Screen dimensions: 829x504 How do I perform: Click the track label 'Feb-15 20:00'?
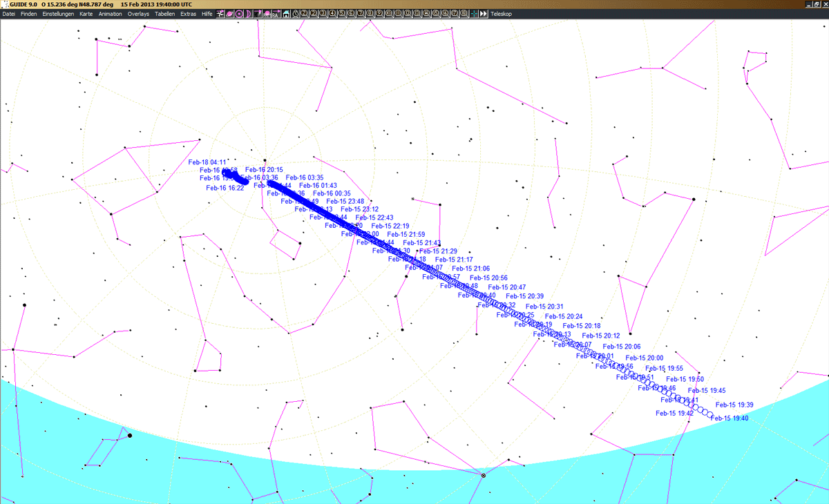point(645,358)
